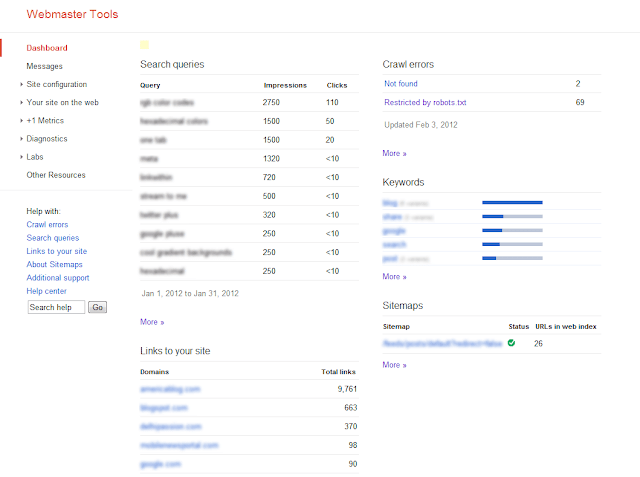Click the green sitemap status checkmark

511,343
